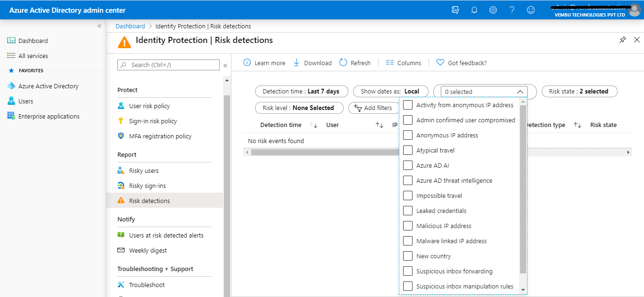644x297 pixels.
Task: Open the help question mark icon
Action: pos(512,10)
